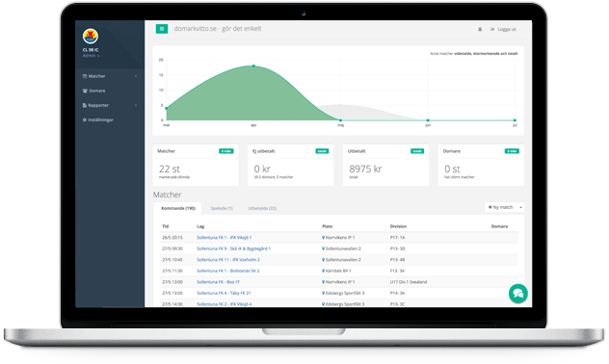
Task: Click the April peak data point on chart
Action: (x=253, y=66)
